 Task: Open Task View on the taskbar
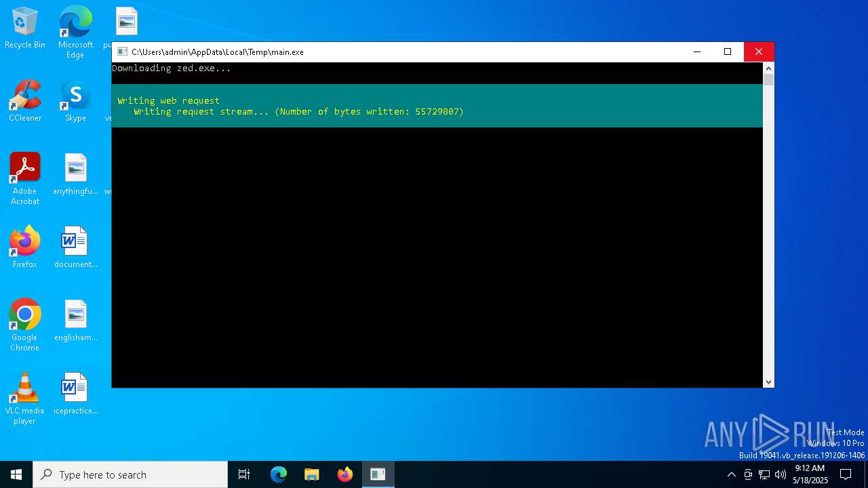pos(244,474)
